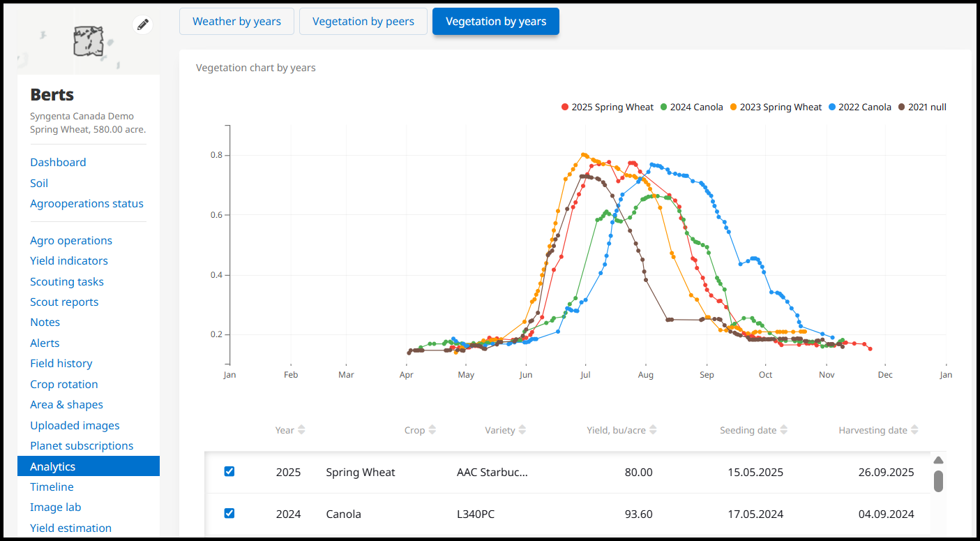
Task: Click the field shape thumbnail image
Action: click(x=89, y=42)
